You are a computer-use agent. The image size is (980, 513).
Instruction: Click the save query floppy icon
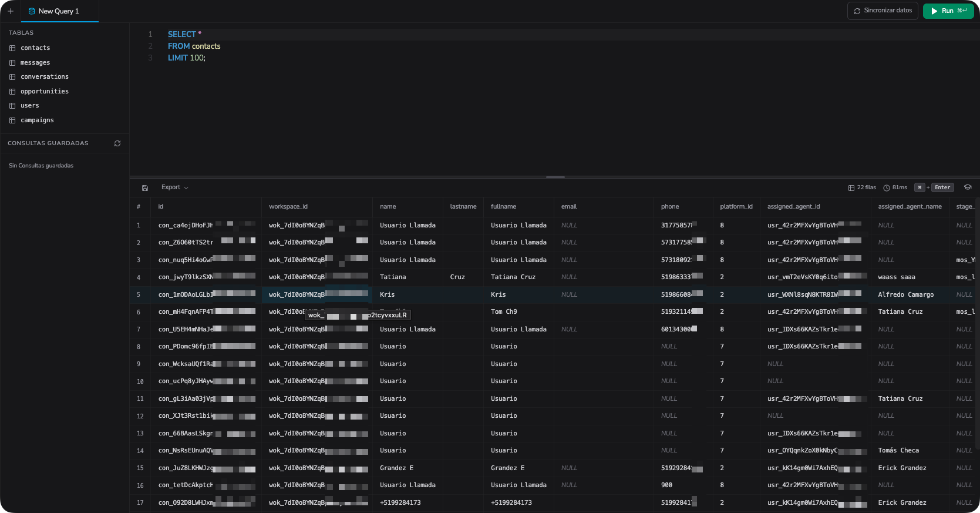coord(145,187)
